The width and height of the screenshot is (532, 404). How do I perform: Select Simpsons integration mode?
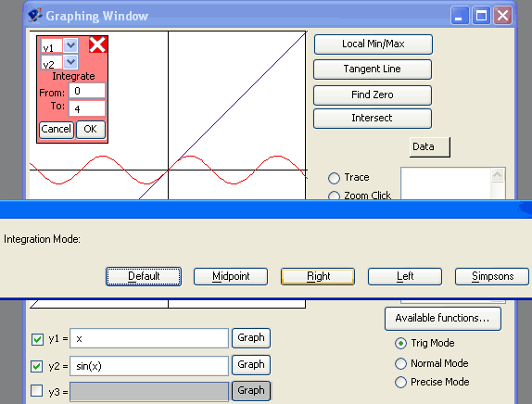pos(492,276)
